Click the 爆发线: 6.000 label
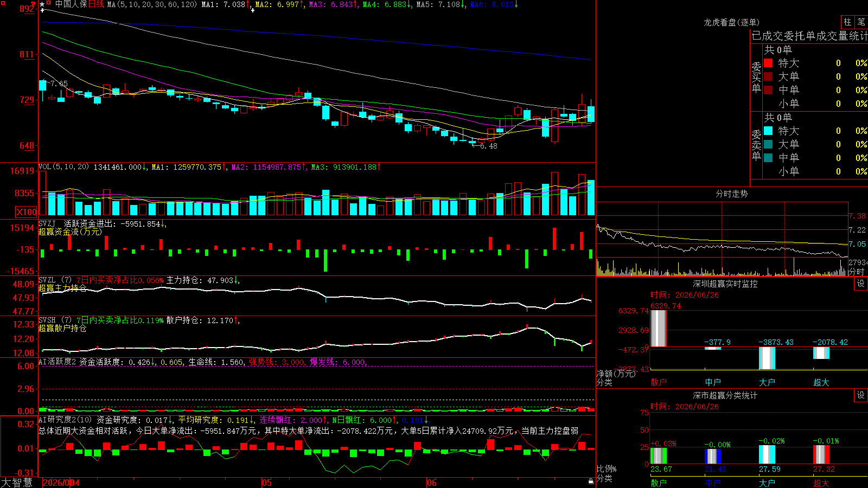Viewport: 868px width, 488px height. click(338, 362)
